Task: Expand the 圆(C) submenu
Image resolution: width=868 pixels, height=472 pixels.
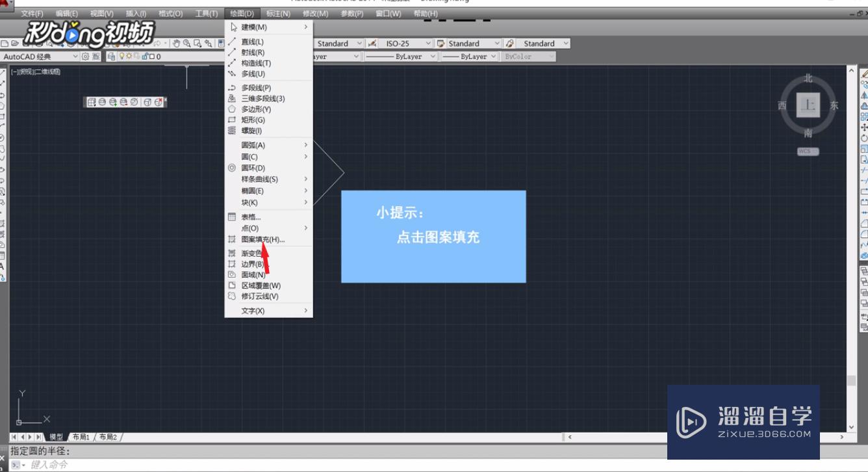Action: 269,157
